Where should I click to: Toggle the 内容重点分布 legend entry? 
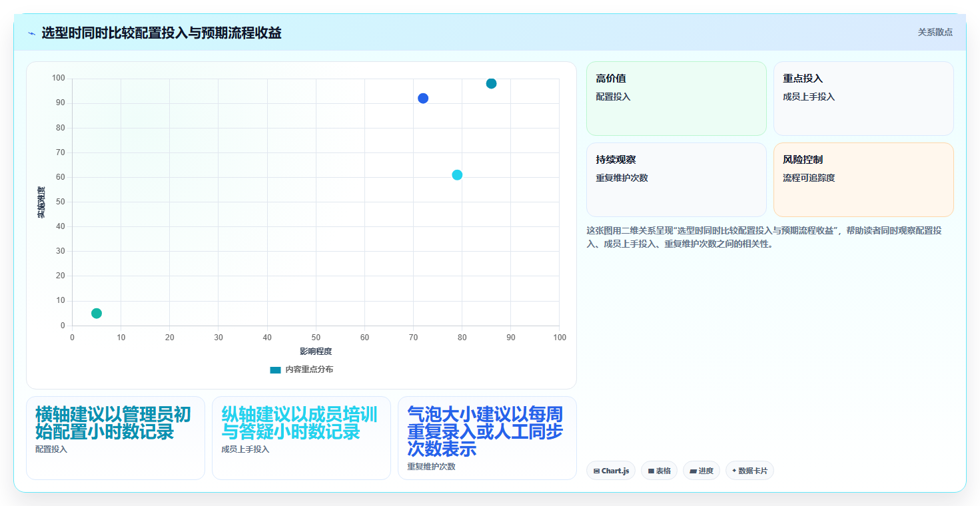pos(301,370)
